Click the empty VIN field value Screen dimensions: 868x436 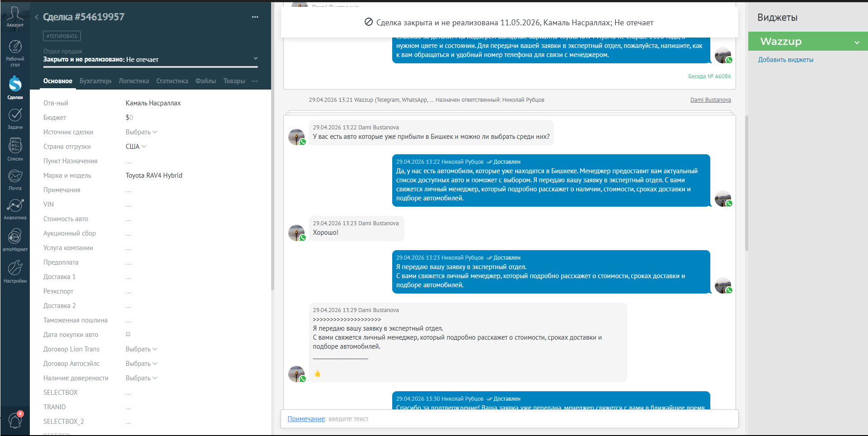[x=128, y=205]
